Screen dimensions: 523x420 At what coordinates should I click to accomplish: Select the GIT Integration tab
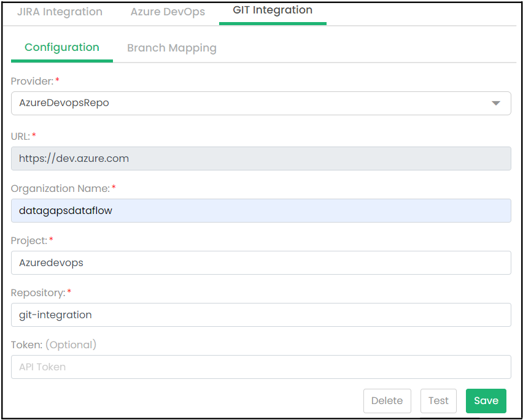[x=273, y=10]
